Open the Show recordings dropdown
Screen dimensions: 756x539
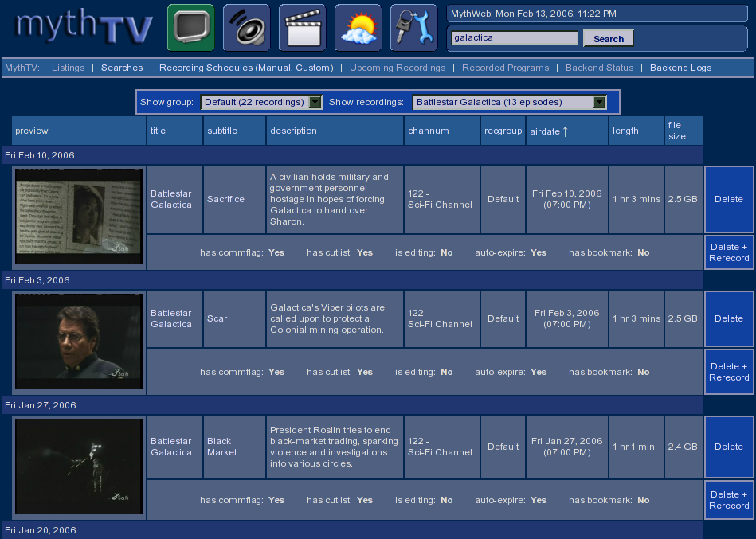[509, 102]
